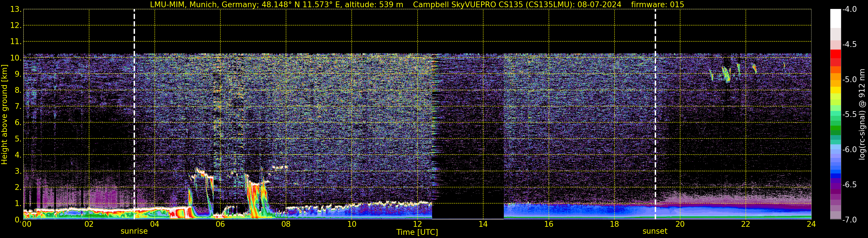Click the x-axis tick label "24"

point(811,224)
